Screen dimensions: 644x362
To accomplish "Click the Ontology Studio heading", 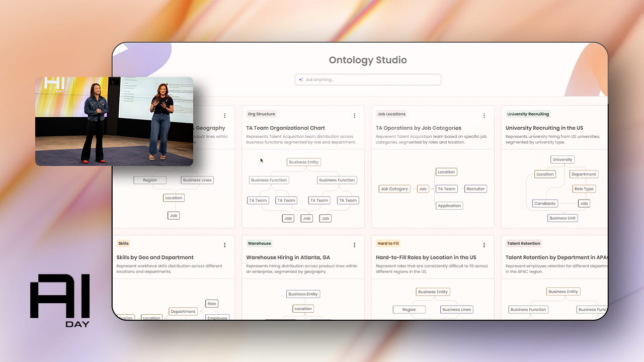I will coord(368,60).
